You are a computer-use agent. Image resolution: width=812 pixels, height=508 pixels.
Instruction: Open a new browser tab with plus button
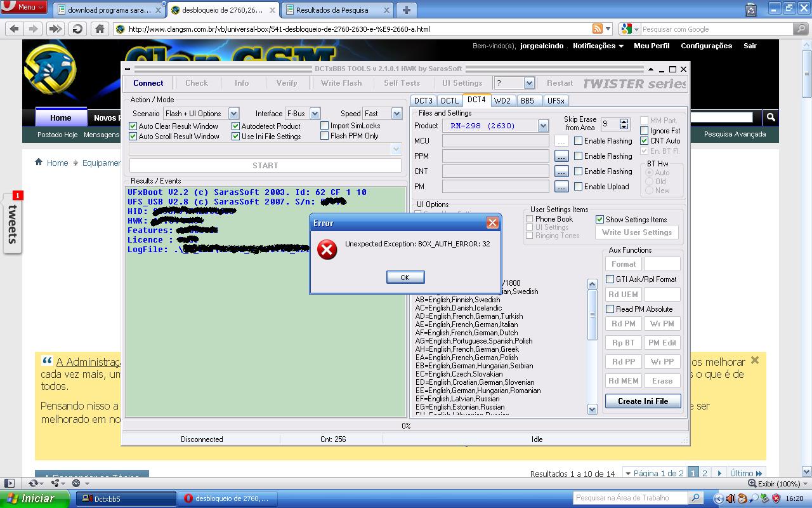pyautogui.click(x=407, y=10)
